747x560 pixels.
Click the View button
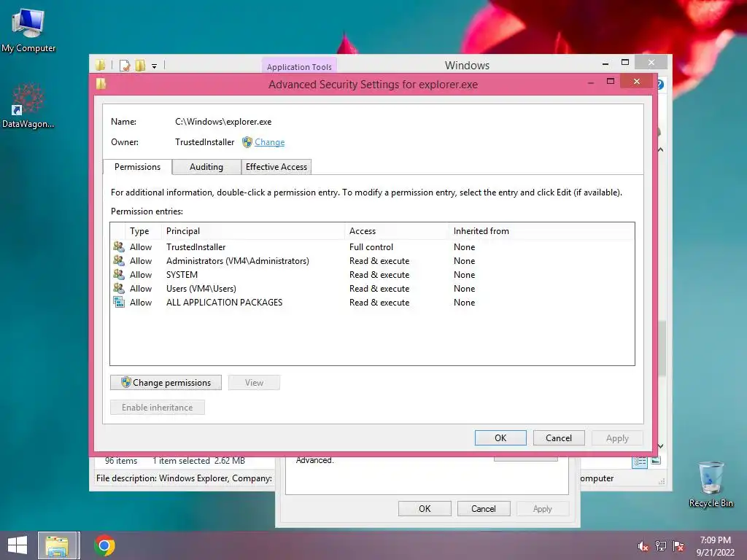tap(254, 382)
